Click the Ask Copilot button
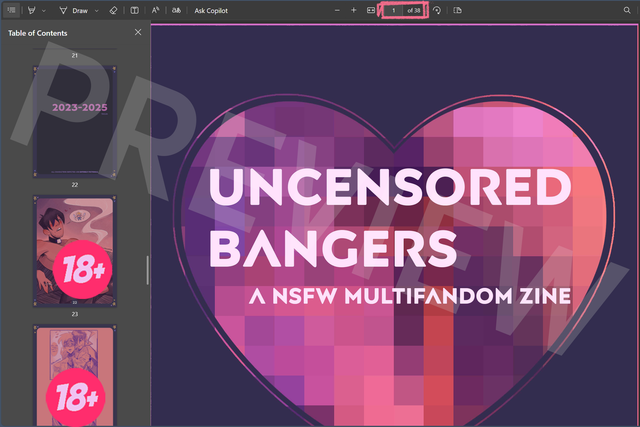This screenshot has height=427, width=640. pos(211,10)
